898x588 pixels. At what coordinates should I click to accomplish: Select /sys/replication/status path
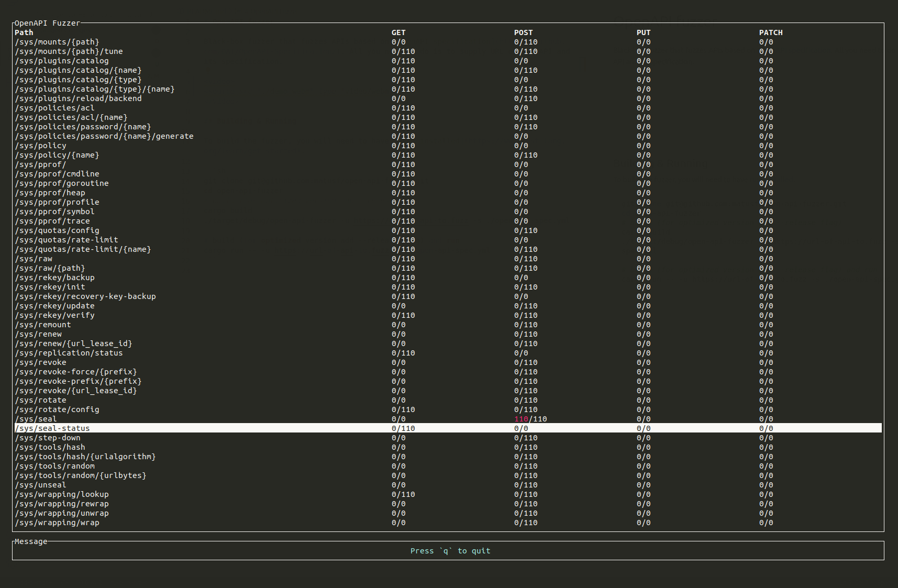click(x=69, y=353)
